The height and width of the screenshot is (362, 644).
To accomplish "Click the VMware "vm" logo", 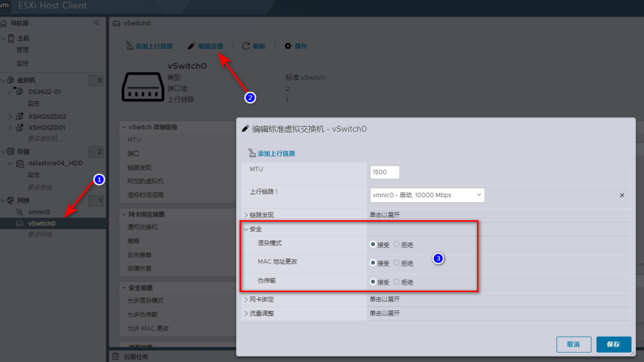I will tap(4, 5).
